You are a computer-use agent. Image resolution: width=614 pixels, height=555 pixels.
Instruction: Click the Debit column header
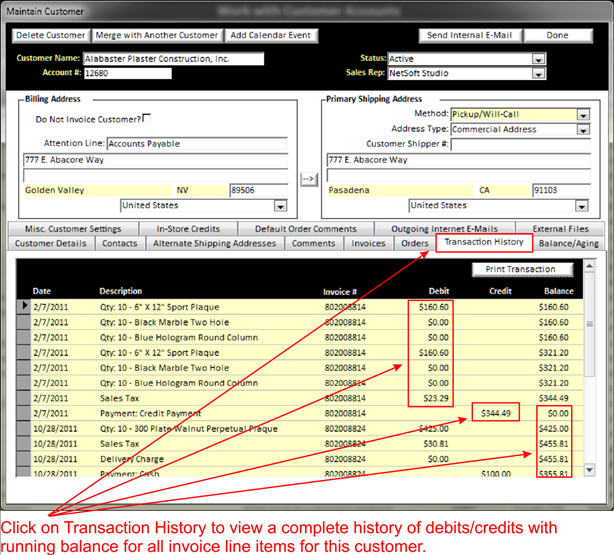(x=439, y=291)
